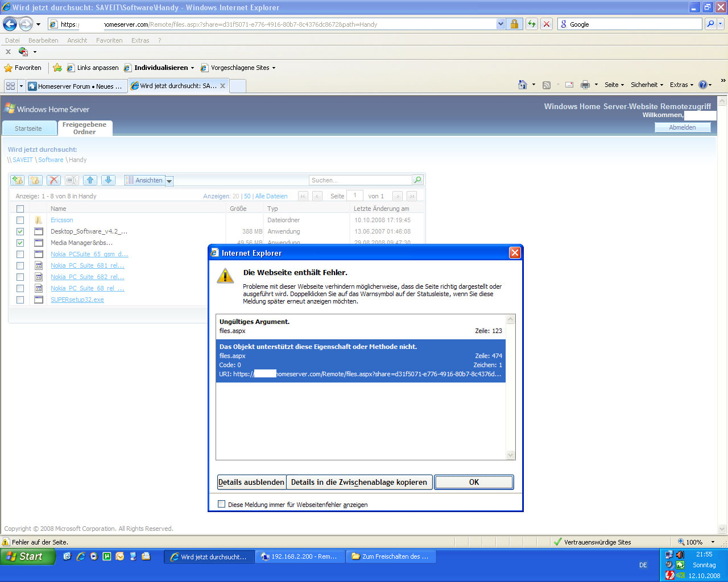
Task: Toggle the select-all checkbox in Name header
Action: pyautogui.click(x=20, y=209)
